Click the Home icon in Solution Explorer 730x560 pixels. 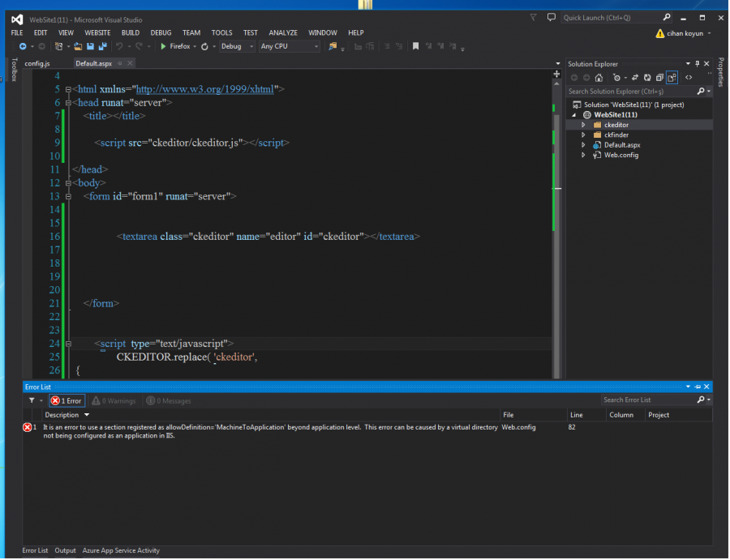[x=599, y=78]
